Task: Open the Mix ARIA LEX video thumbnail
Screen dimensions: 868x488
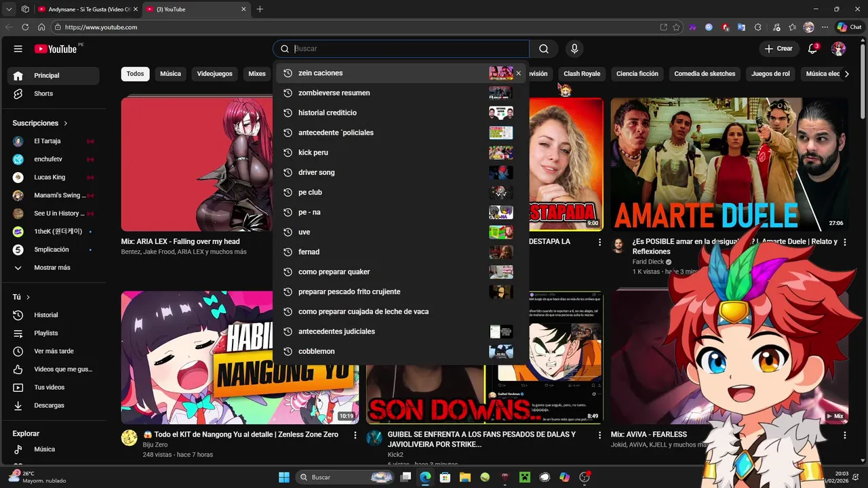Action: [x=198, y=164]
